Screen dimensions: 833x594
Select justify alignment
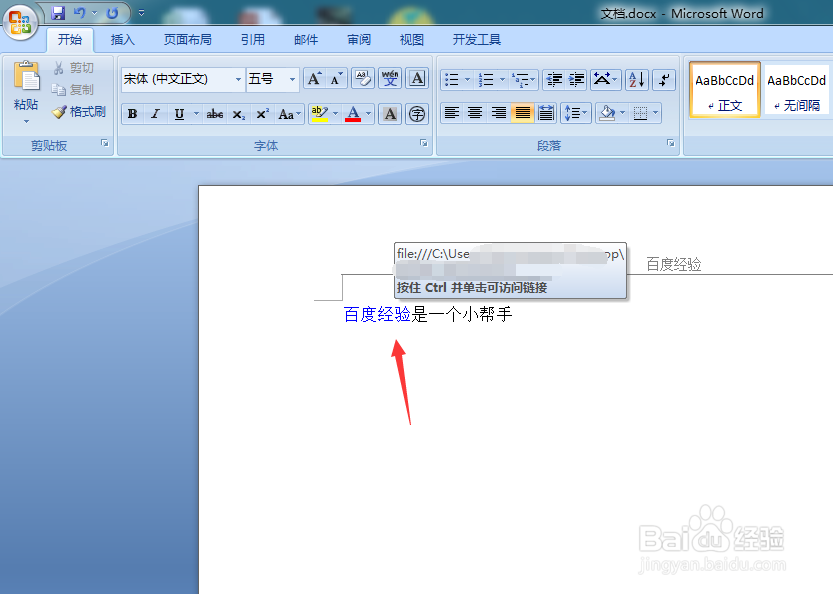point(522,113)
